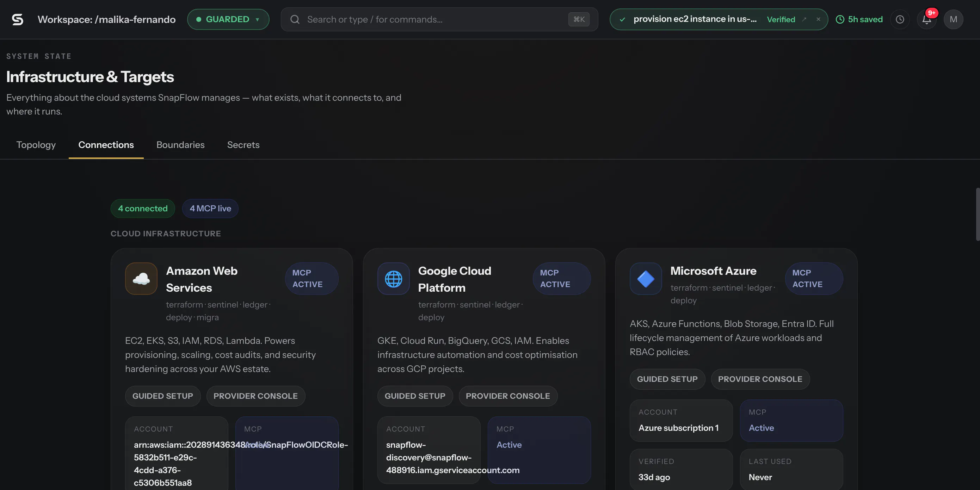Click the Google Cloud MCP Active tile
The height and width of the screenshot is (490, 980).
point(539,450)
